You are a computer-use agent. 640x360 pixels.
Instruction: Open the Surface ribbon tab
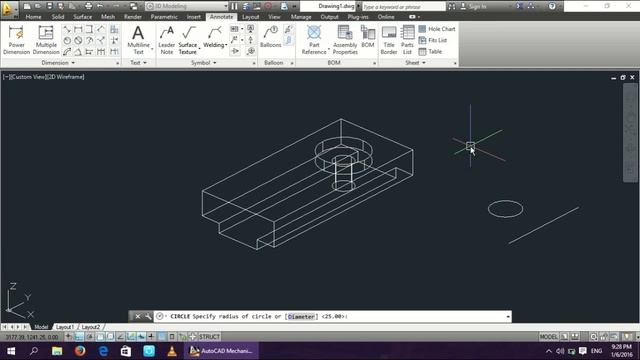pos(82,17)
